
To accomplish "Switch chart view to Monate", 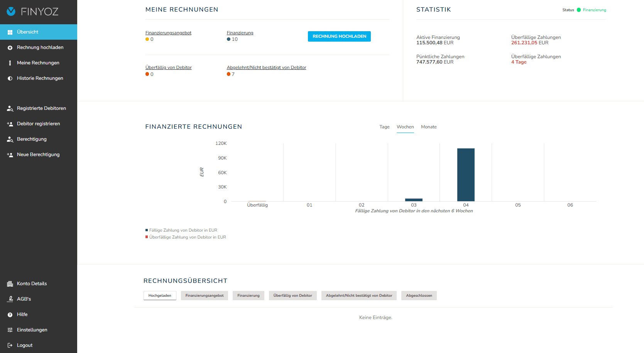I will [429, 127].
